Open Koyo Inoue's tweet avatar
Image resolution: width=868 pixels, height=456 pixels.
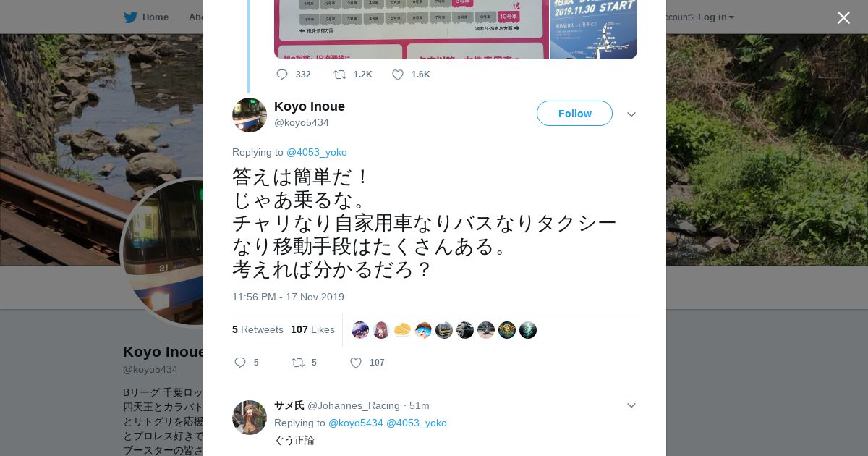[250, 115]
